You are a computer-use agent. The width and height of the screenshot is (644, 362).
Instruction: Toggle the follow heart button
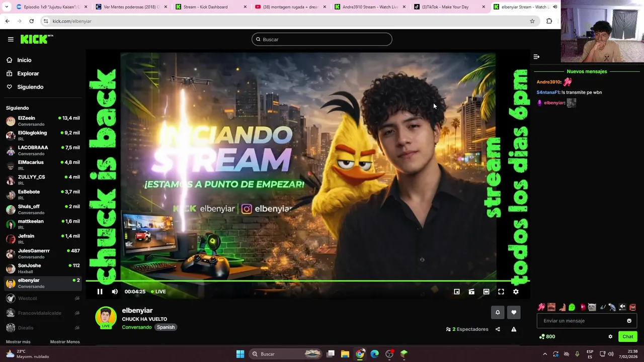click(x=514, y=312)
